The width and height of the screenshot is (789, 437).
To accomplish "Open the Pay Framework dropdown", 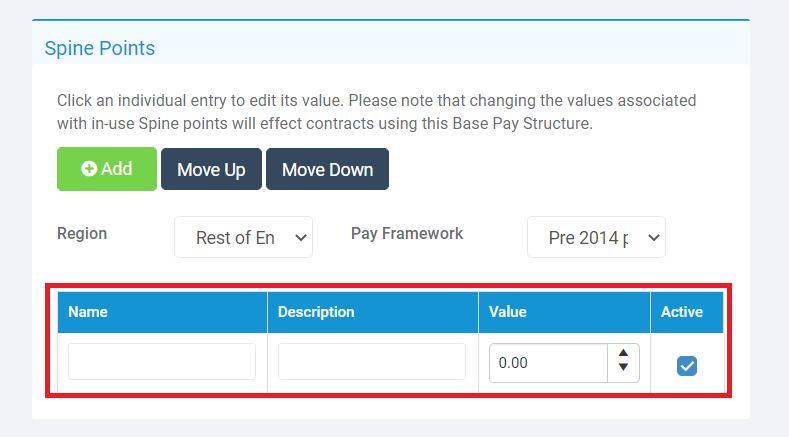I will (x=596, y=237).
